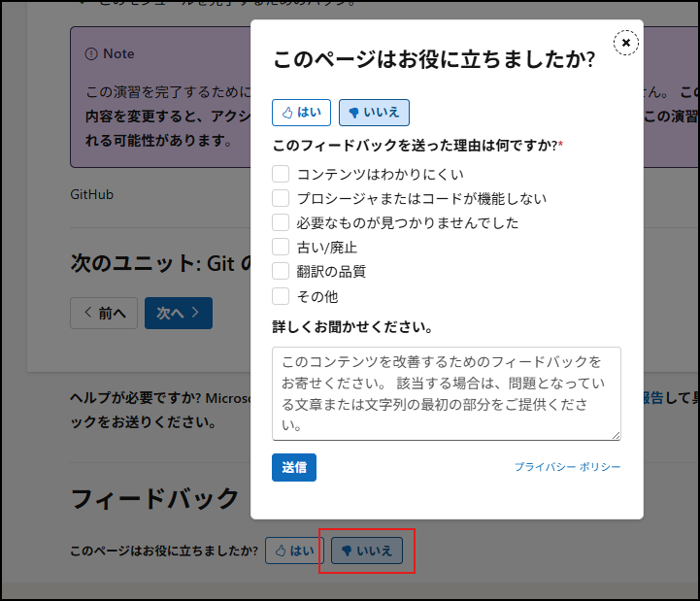700x601 pixels.
Task: Click the 前へ button on background page
Action: tap(104, 313)
